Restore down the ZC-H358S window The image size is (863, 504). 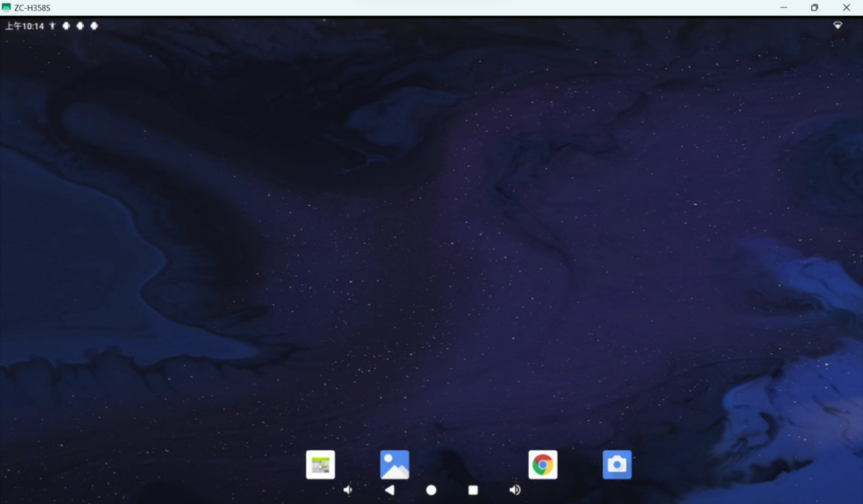pyautogui.click(x=815, y=7)
